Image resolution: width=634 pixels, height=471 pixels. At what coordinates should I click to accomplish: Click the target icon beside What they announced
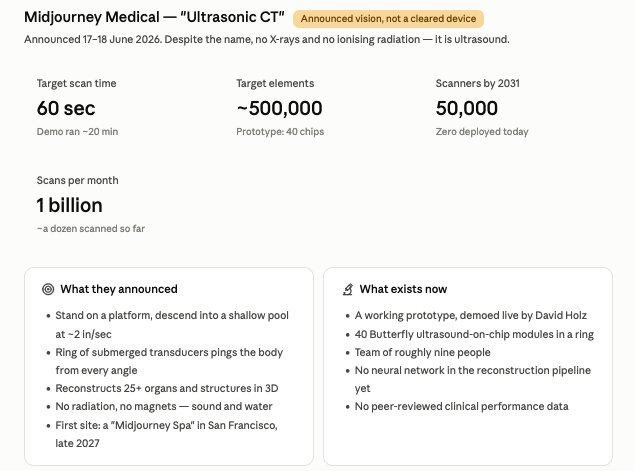click(48, 289)
